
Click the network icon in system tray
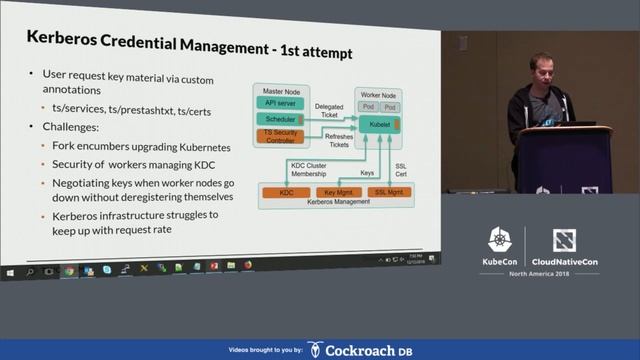coord(395,260)
